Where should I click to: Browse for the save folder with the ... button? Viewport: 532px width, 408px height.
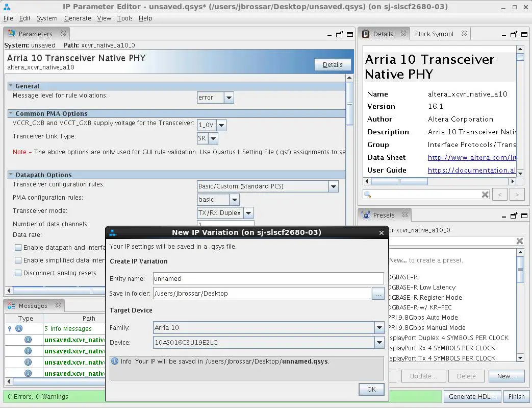pyautogui.click(x=378, y=294)
